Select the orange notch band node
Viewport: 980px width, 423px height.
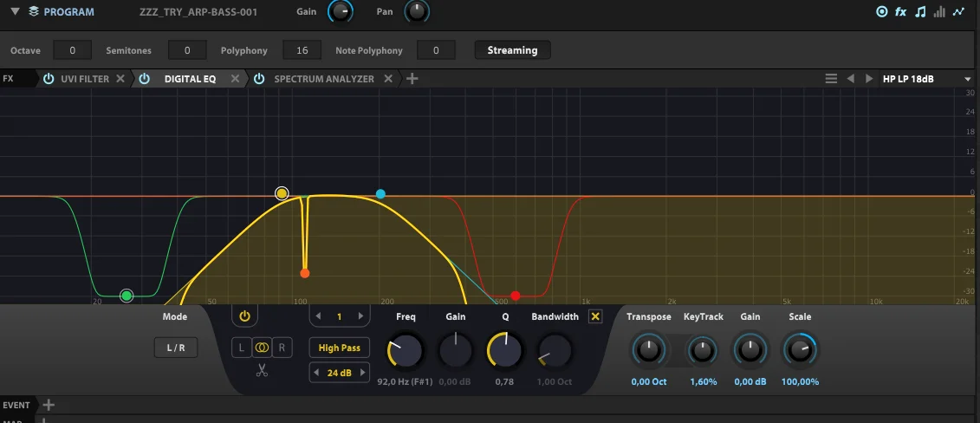(x=304, y=273)
